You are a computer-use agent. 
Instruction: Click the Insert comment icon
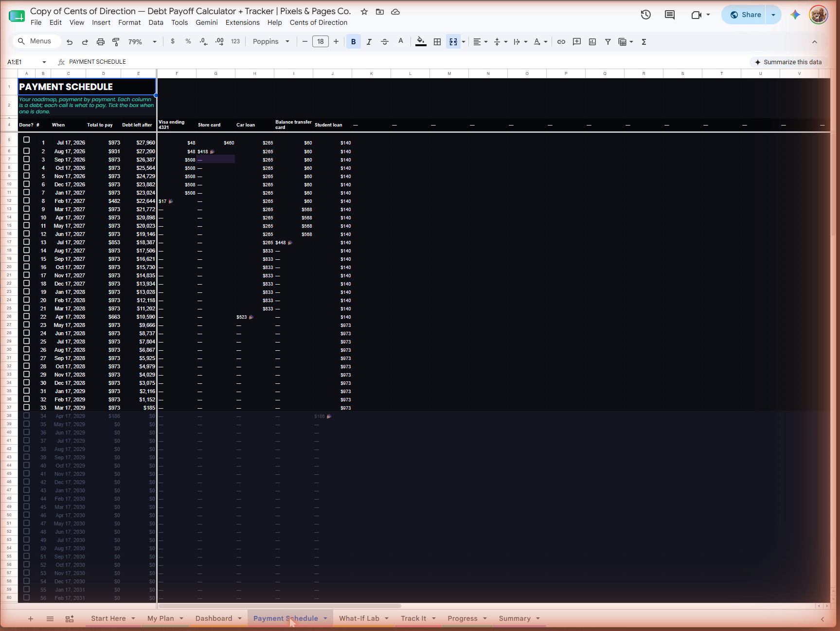point(577,42)
